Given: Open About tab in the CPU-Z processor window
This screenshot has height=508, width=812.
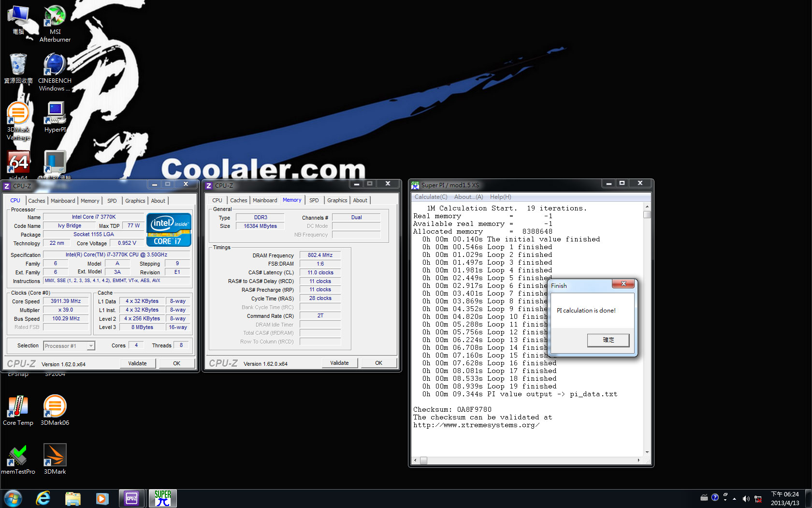Looking at the screenshot, I should [158, 201].
